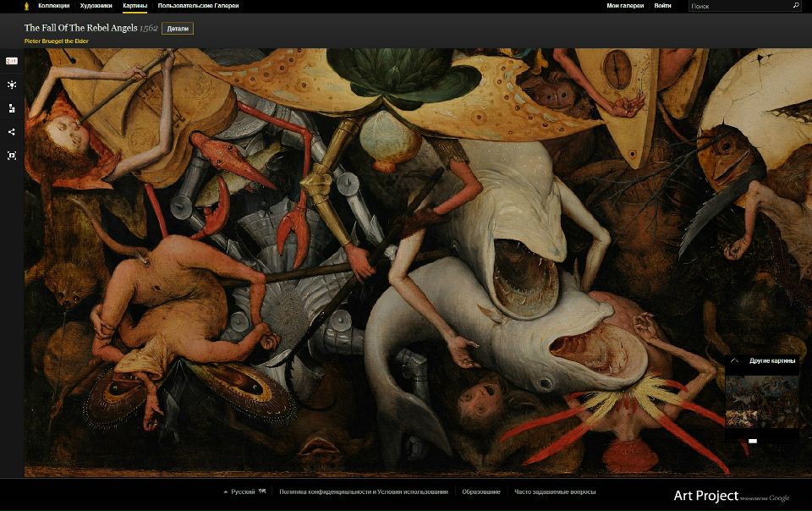Click the painting thumbnail in Другие картины
Image resolution: width=812 pixels, height=511 pixels.
761,402
